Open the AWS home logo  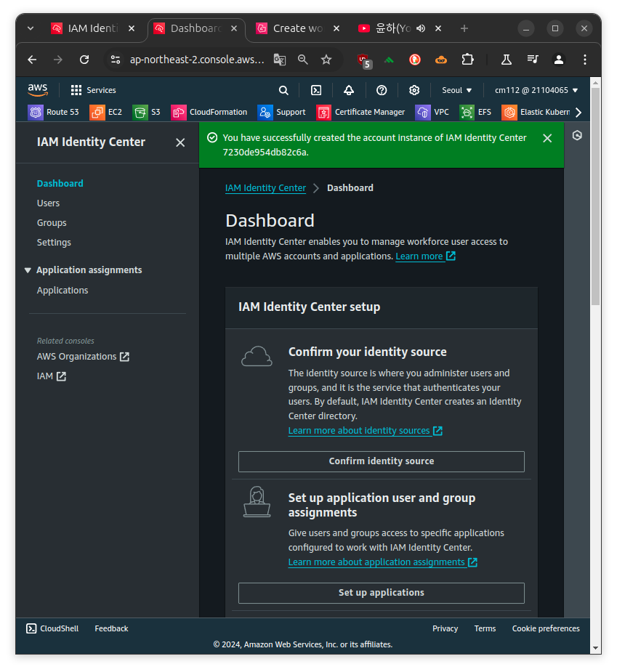point(37,90)
